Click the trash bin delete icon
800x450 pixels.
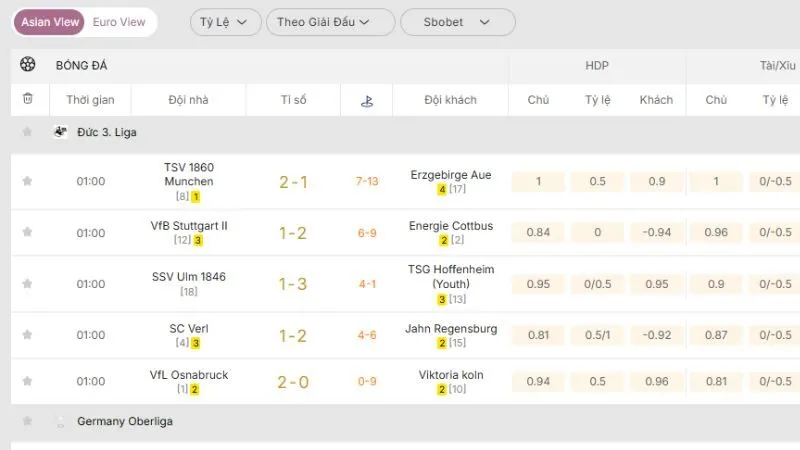(27, 99)
